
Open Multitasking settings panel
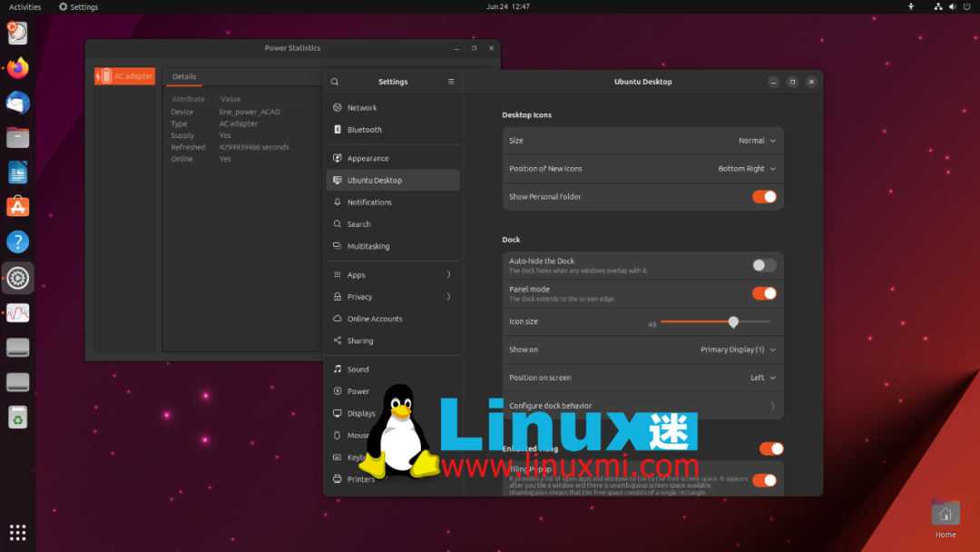393,246
